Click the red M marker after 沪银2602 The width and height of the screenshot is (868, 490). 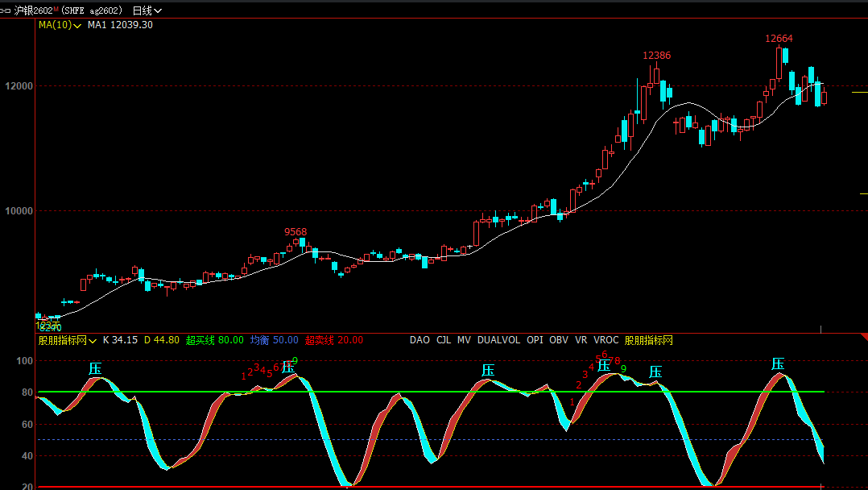pos(56,9)
